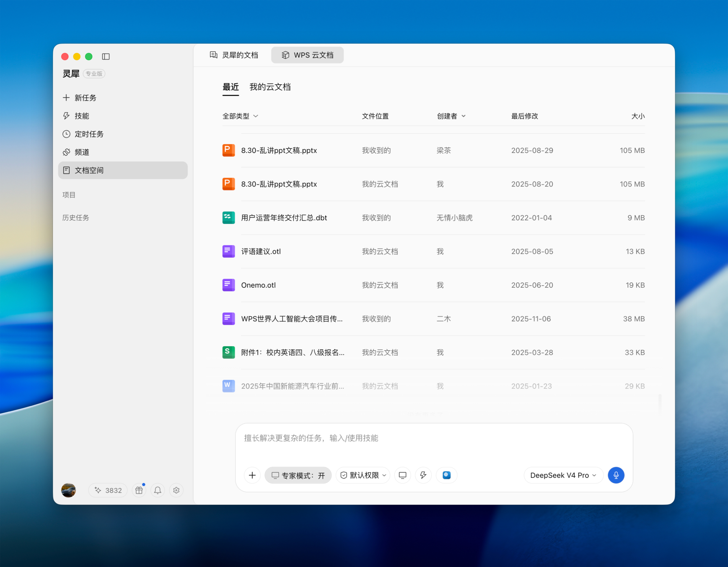The width and height of the screenshot is (728, 567).
Task: Click the 项目 section label
Action: tap(69, 195)
